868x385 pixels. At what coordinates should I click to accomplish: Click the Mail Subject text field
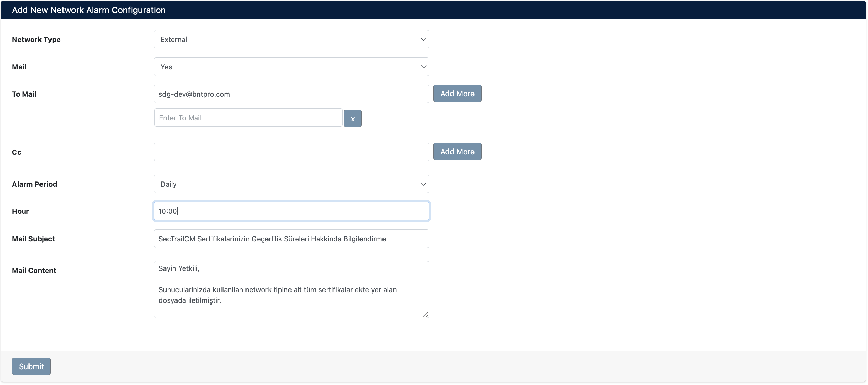(x=291, y=238)
